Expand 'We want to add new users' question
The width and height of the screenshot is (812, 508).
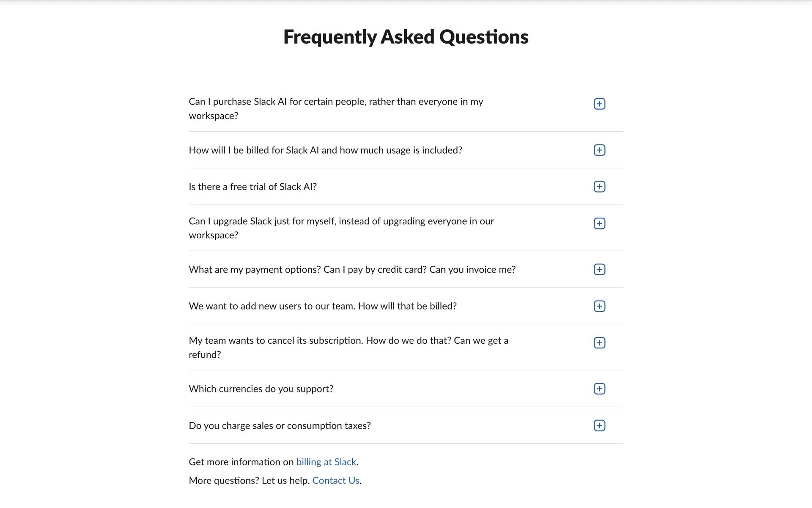323,306
